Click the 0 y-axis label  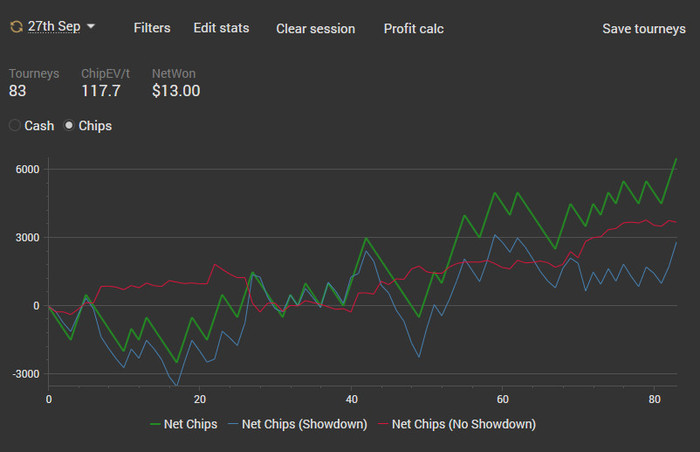36,306
